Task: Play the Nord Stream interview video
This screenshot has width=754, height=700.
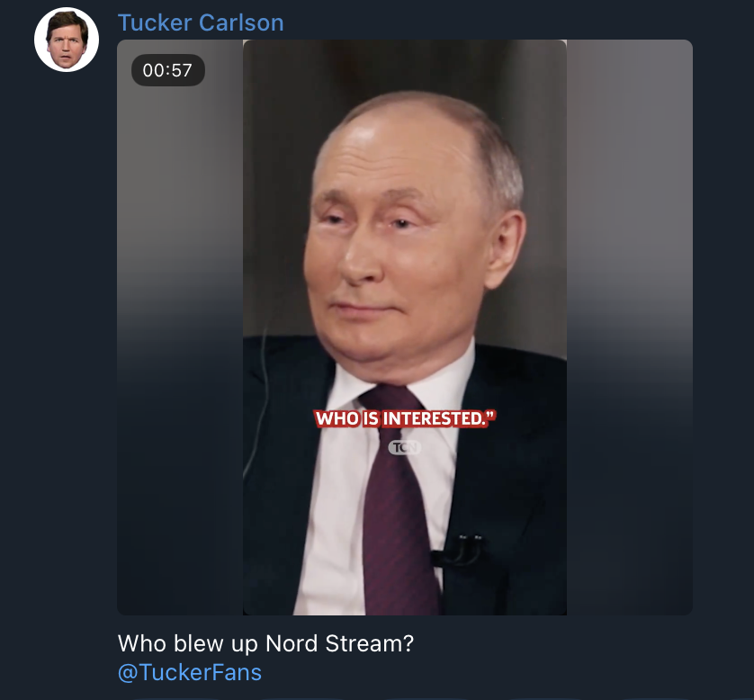Action: tap(404, 327)
